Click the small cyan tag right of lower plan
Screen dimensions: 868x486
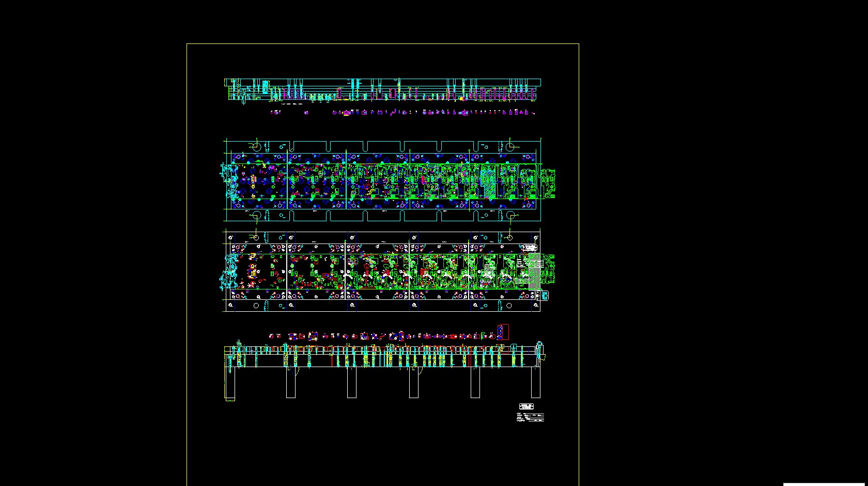[x=545, y=296]
